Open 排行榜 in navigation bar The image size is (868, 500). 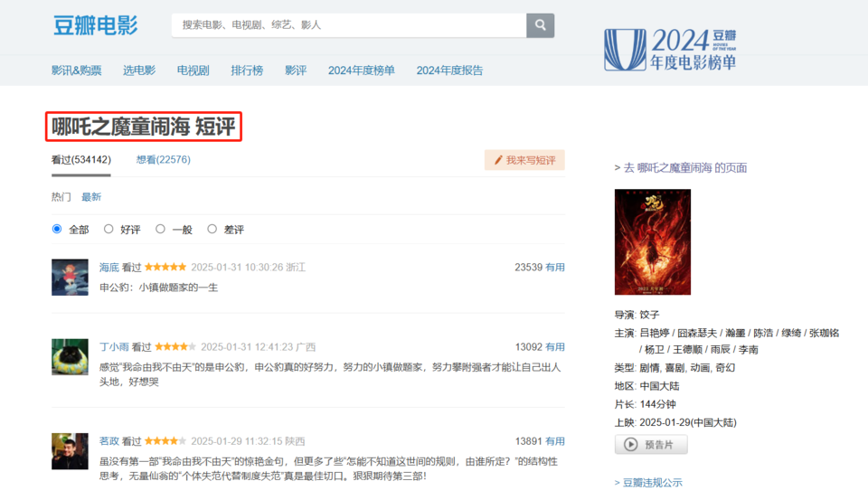247,71
